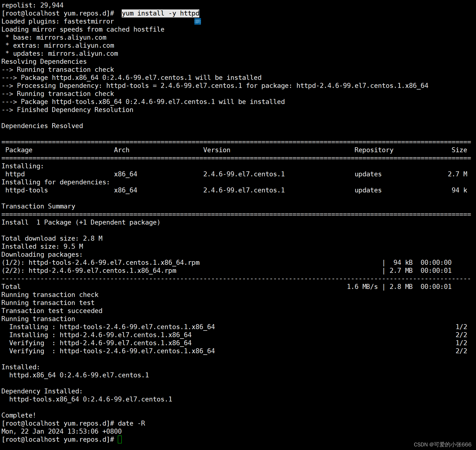The width and height of the screenshot is (476, 450).
Task: Click the 'Package' column header
Action: [x=19, y=150]
